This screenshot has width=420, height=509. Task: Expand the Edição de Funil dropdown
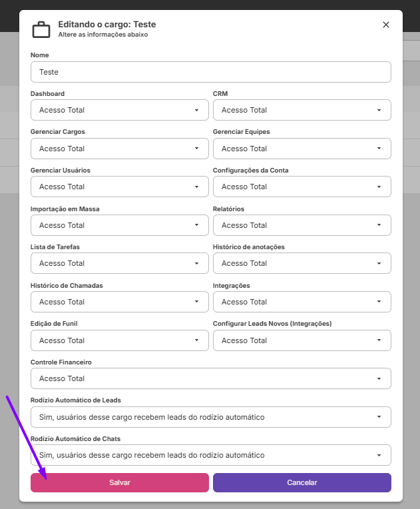(120, 340)
